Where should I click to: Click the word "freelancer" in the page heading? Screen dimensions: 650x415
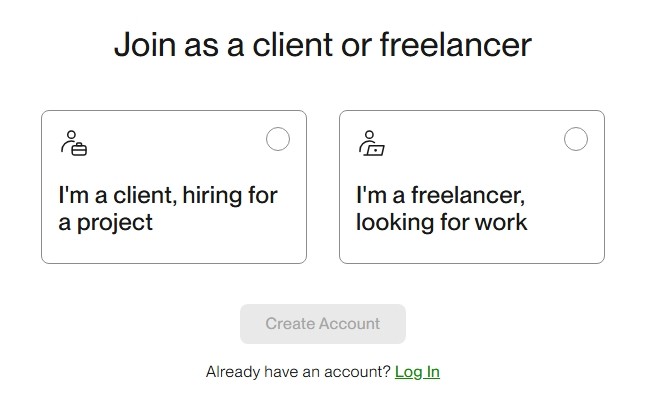[x=455, y=45]
